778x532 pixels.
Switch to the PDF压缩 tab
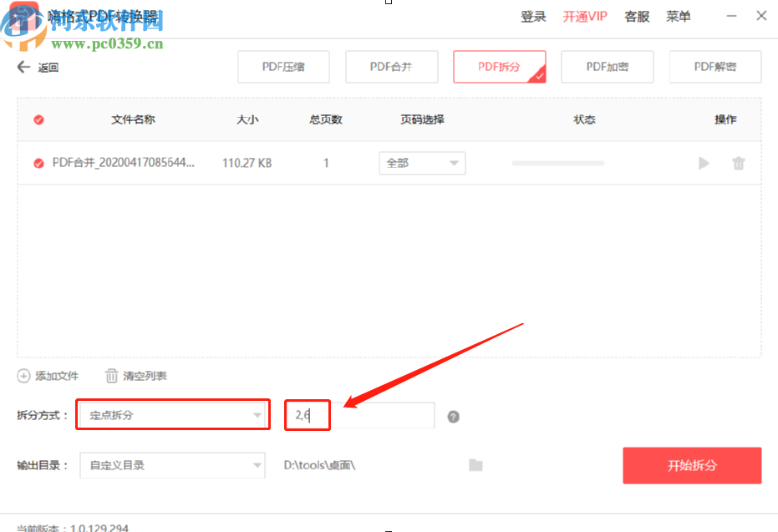[x=283, y=67]
